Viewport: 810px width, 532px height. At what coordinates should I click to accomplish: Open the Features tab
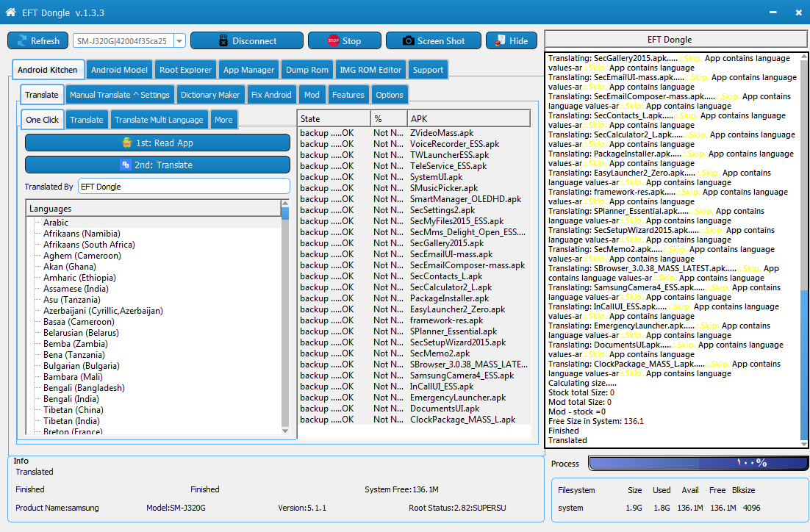[348, 95]
